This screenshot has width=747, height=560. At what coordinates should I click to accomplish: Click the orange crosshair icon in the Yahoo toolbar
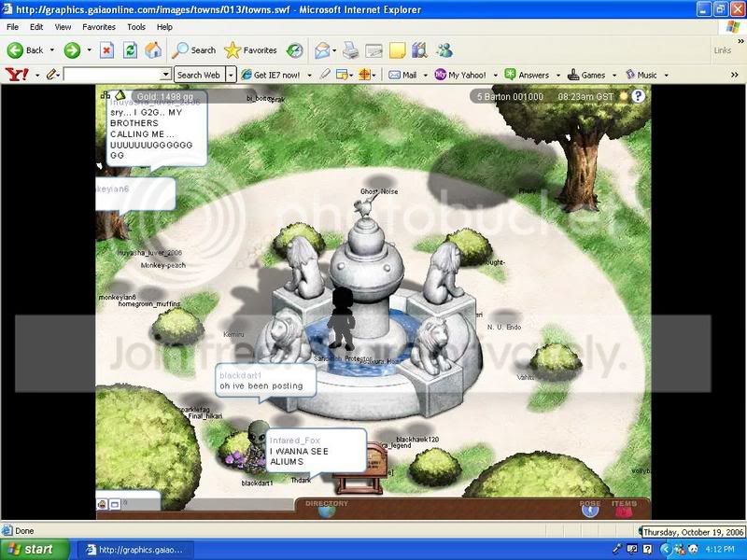[364, 75]
